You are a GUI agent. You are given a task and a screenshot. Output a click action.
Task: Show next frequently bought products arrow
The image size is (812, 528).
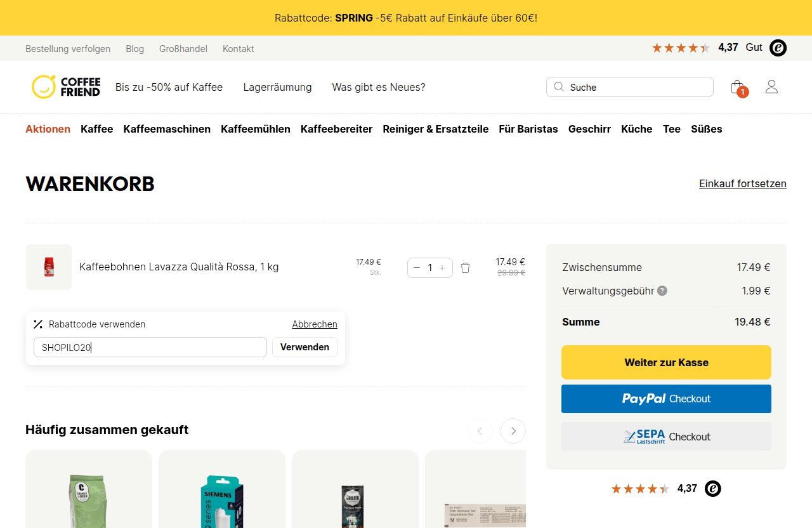(x=513, y=431)
